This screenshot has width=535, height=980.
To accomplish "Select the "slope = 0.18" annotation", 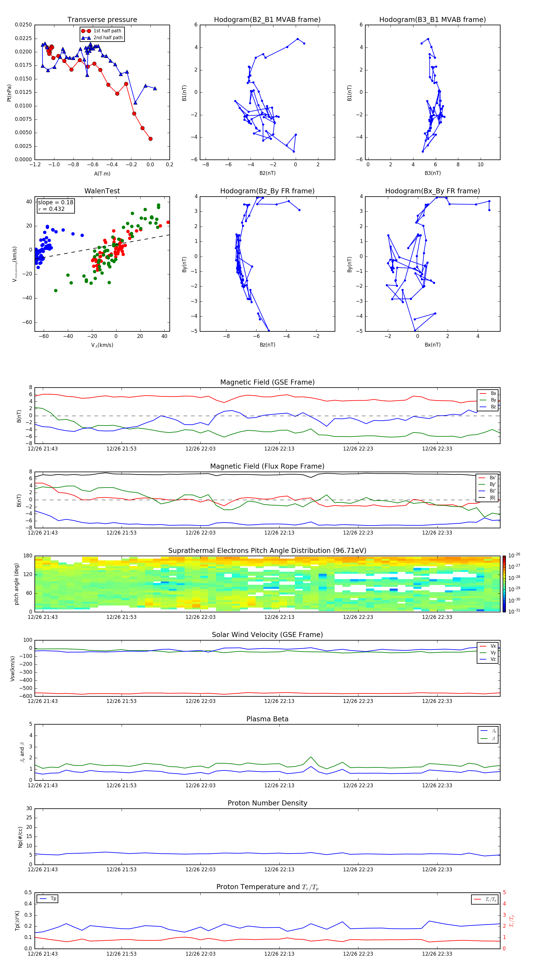I will (56, 203).
